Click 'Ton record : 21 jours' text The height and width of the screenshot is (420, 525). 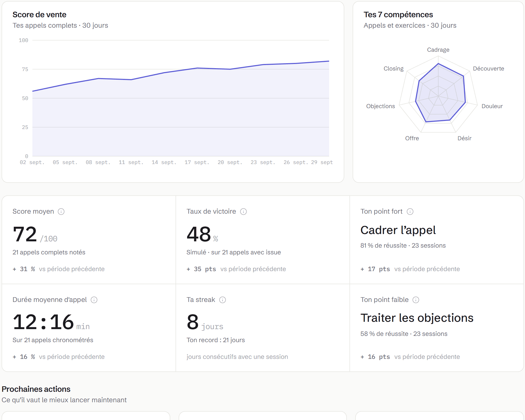[215, 340]
